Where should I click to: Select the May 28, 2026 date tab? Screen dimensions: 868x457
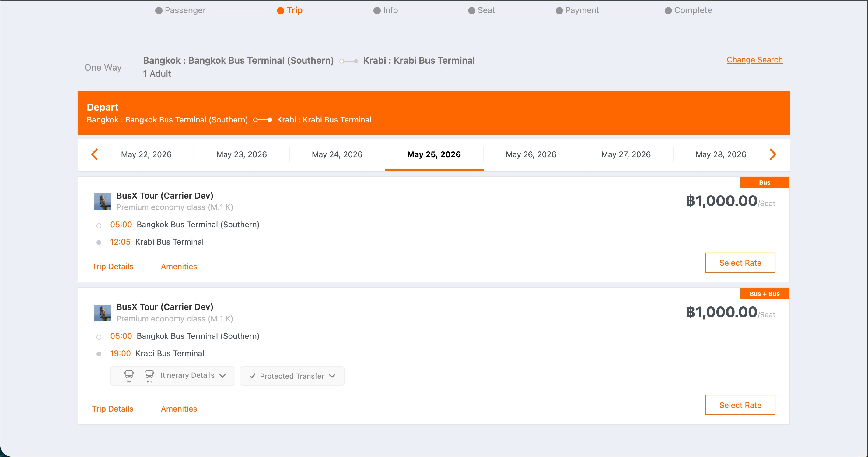[721, 154]
